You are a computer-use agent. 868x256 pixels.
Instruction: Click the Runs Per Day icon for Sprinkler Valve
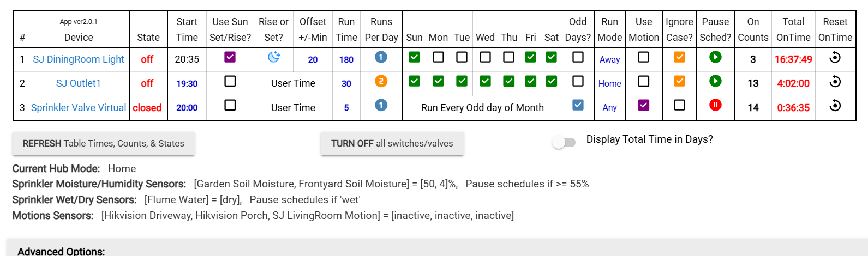tap(381, 105)
